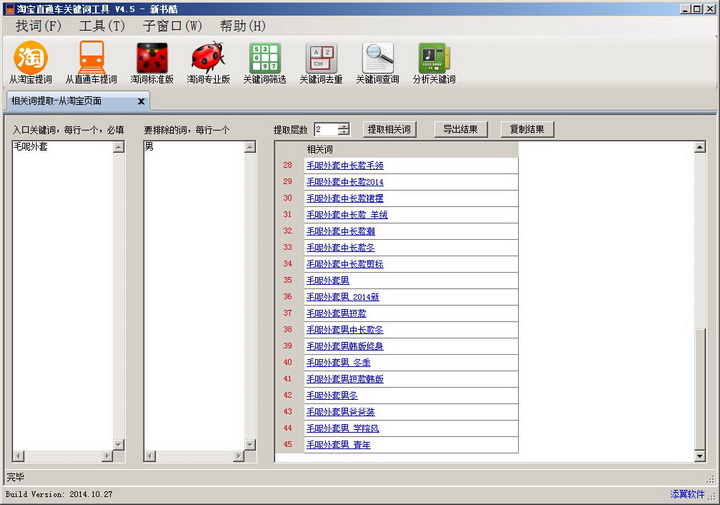This screenshot has height=505, width=720.
Task: Open the 分析关键词 icon
Action: point(434,62)
